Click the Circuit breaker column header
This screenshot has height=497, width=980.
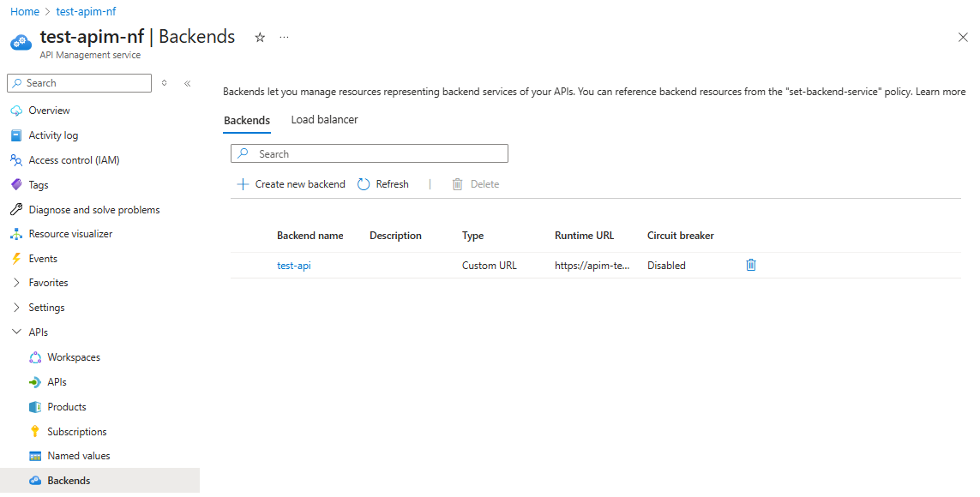click(681, 236)
